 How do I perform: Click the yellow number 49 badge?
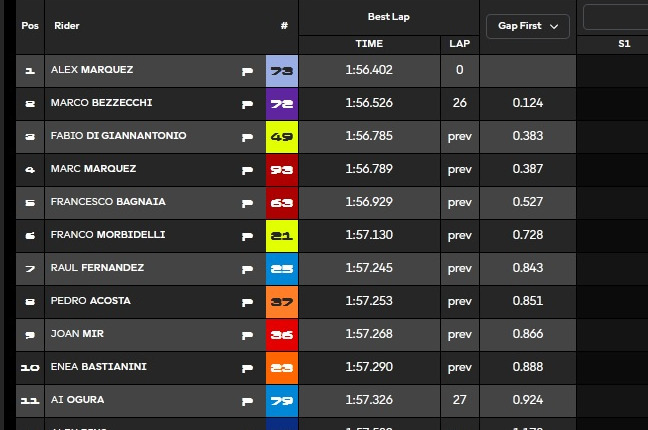point(281,137)
